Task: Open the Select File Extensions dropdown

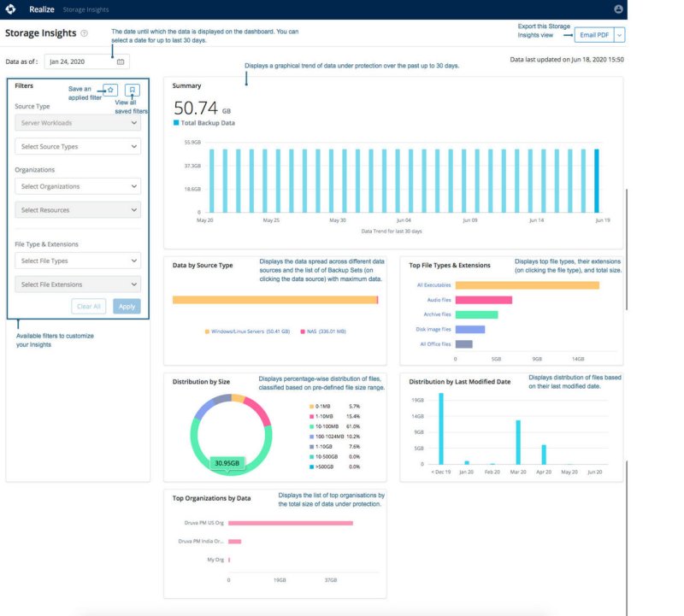Action: coord(77,283)
